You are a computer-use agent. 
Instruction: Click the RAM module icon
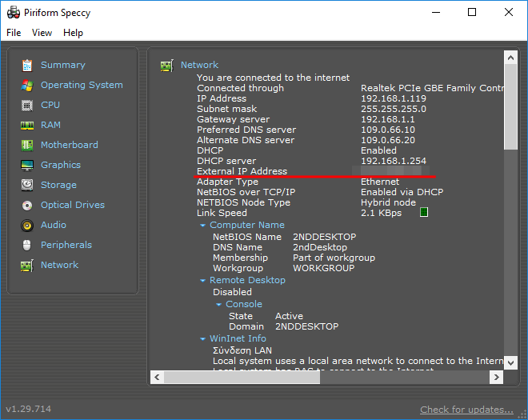tap(27, 126)
